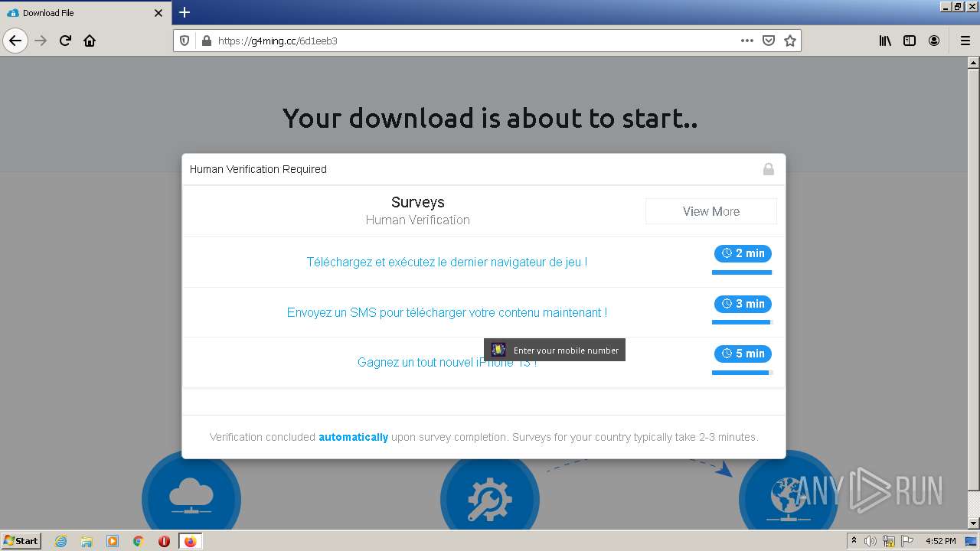The height and width of the screenshot is (551, 980).
Task: Save page to Pocket
Action: (769, 41)
